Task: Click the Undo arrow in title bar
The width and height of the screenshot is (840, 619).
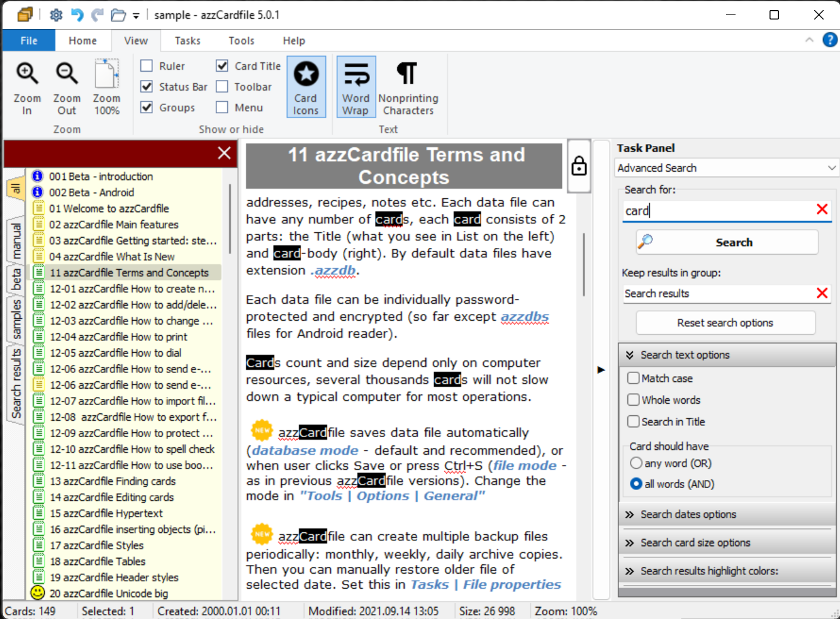Action: (77, 15)
